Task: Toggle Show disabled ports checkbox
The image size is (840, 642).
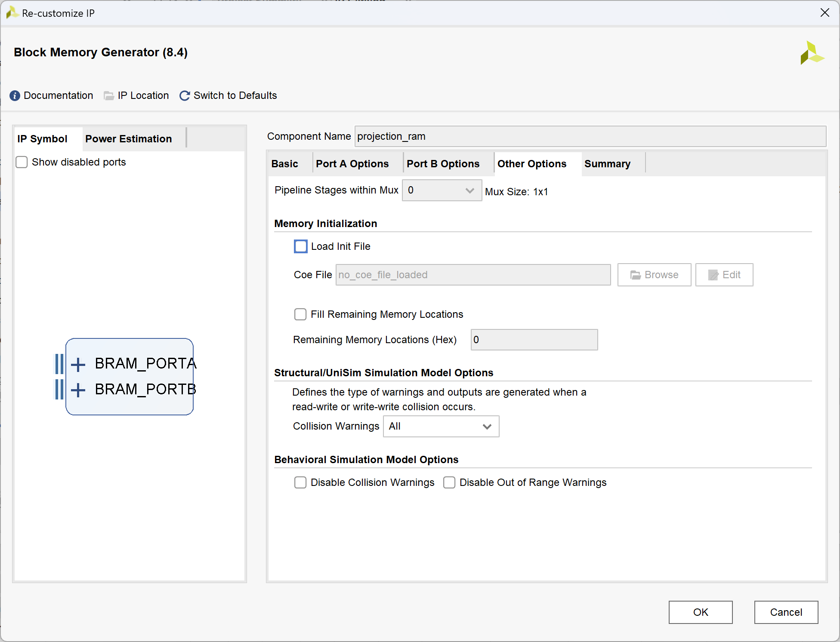Action: click(x=22, y=162)
